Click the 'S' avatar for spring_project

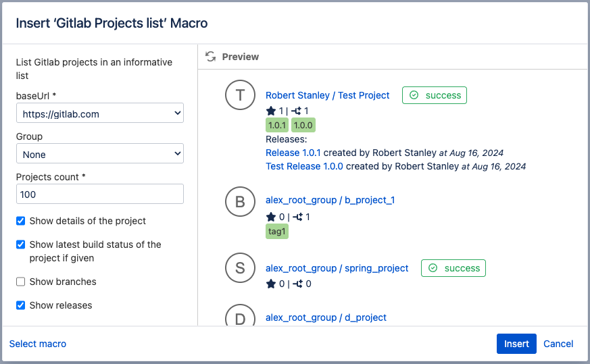[x=240, y=268]
